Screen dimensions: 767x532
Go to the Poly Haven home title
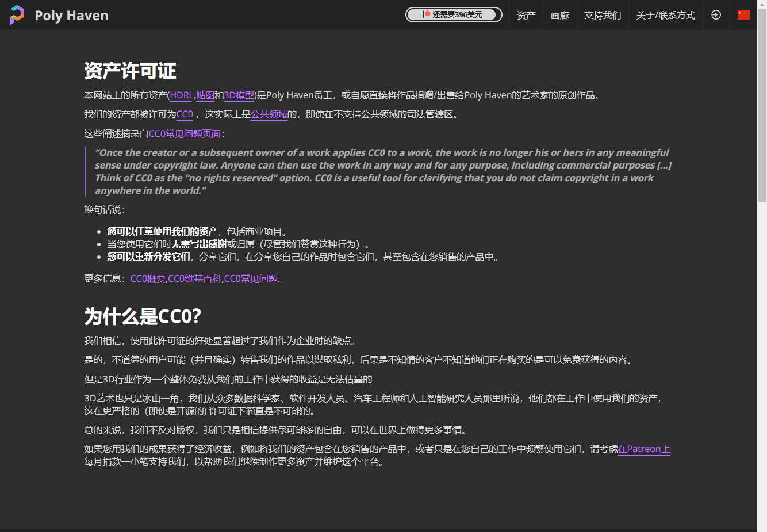tap(71, 16)
